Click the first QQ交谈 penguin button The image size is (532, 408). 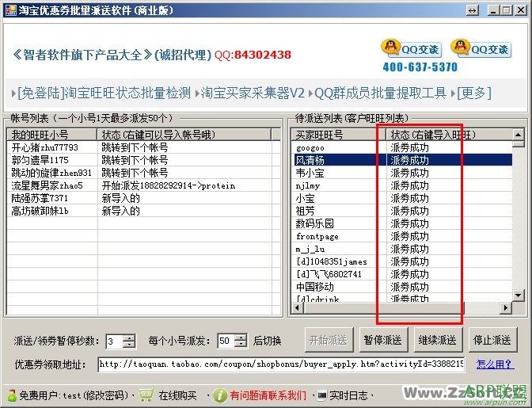point(411,48)
